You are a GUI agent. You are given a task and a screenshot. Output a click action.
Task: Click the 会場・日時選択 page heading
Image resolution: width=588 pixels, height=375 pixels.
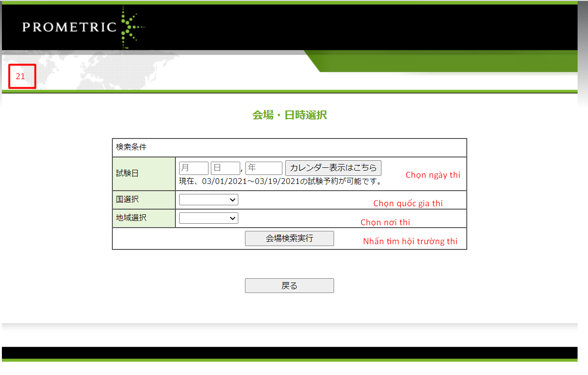click(289, 115)
